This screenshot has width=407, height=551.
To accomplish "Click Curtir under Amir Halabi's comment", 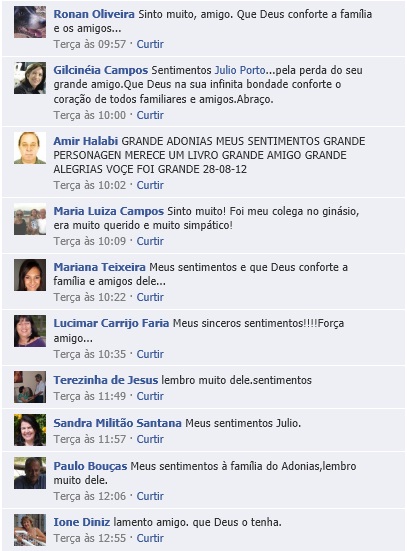I will tap(150, 185).
